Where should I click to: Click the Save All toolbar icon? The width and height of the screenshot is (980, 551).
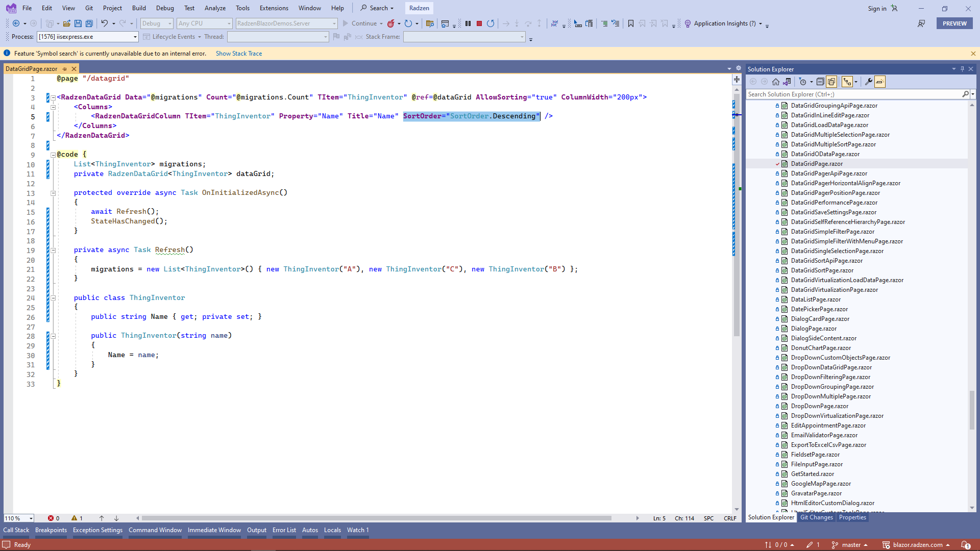89,23
